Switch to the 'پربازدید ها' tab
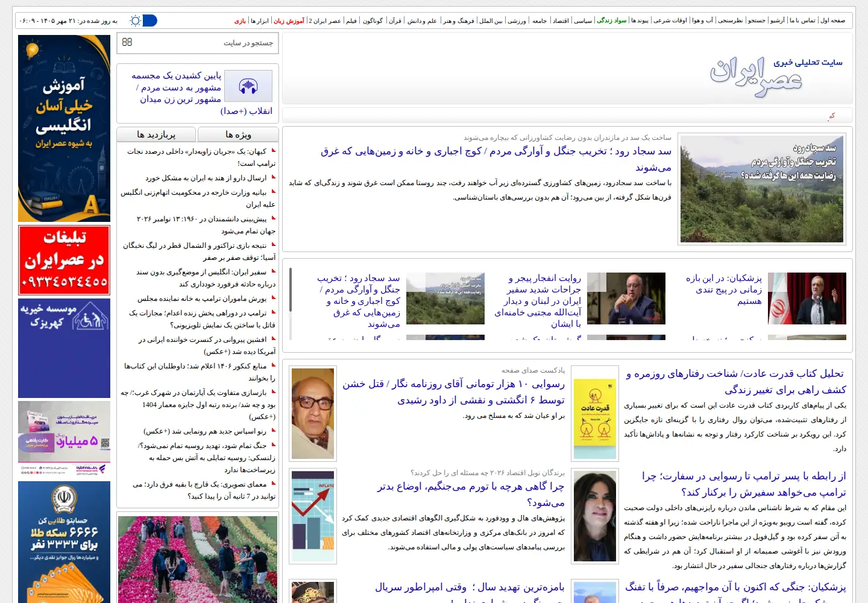 click(156, 134)
